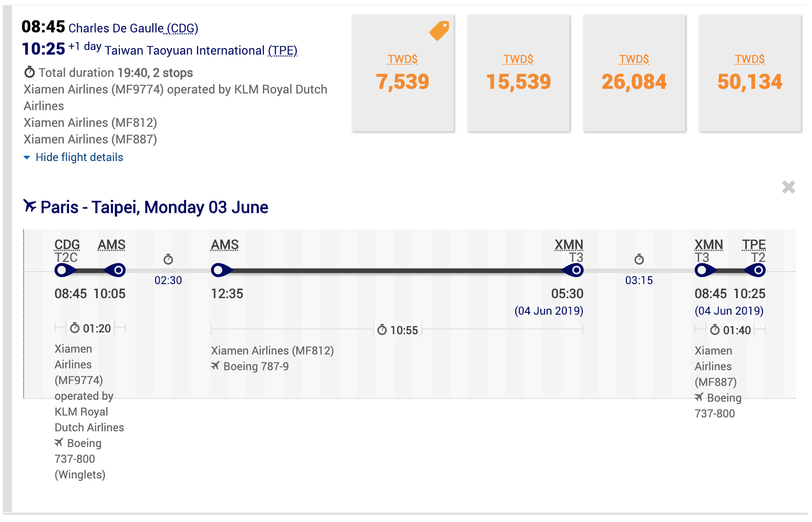
Task: Choose the TWD$ 50,134 fare option
Action: 750,73
